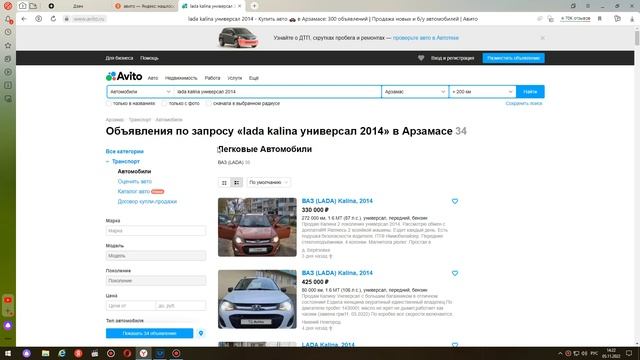Open 'Все категории' link

pyautogui.click(x=124, y=151)
